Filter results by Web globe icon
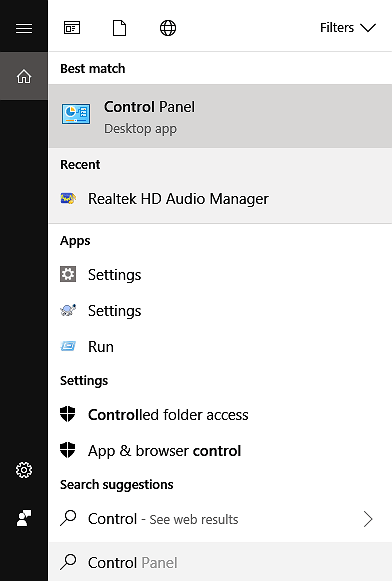 click(x=168, y=28)
